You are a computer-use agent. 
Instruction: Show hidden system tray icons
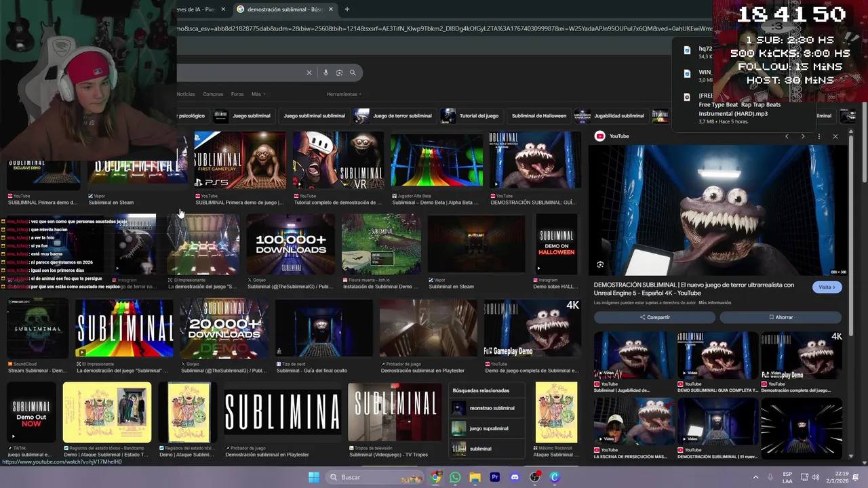click(x=755, y=477)
